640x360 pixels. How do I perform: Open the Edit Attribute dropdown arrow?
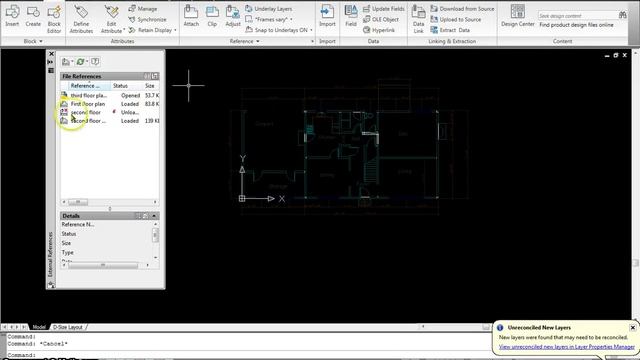[x=124, y=30]
